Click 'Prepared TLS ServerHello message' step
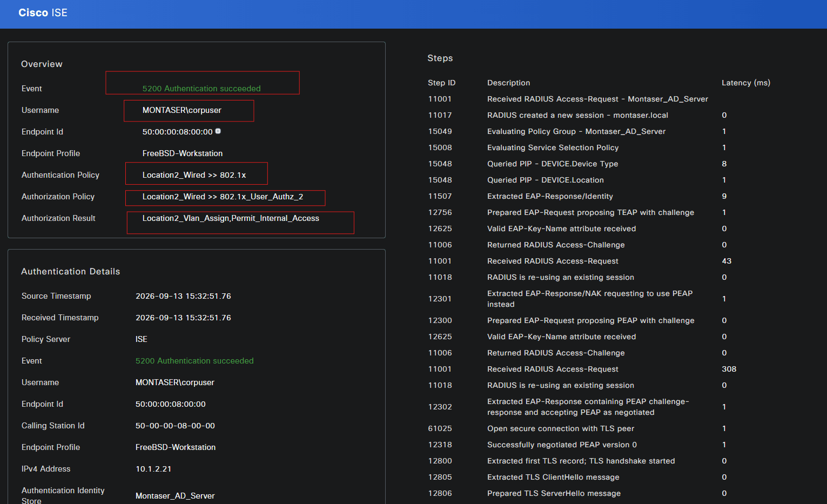The width and height of the screenshot is (827, 504). pos(554,493)
